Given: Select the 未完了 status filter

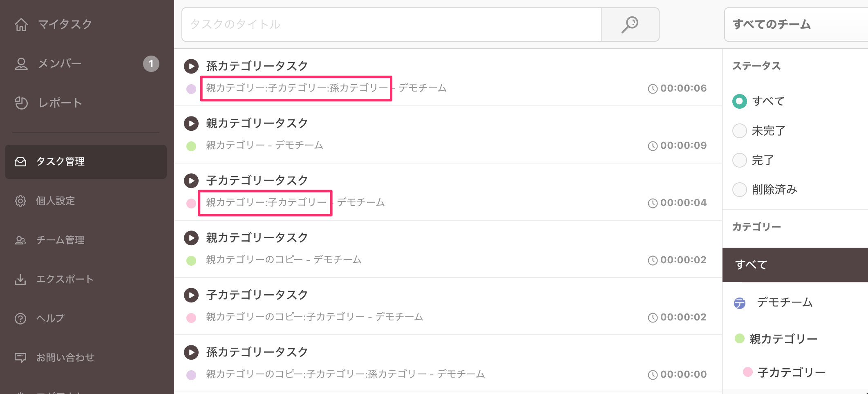Looking at the screenshot, I should tap(739, 131).
